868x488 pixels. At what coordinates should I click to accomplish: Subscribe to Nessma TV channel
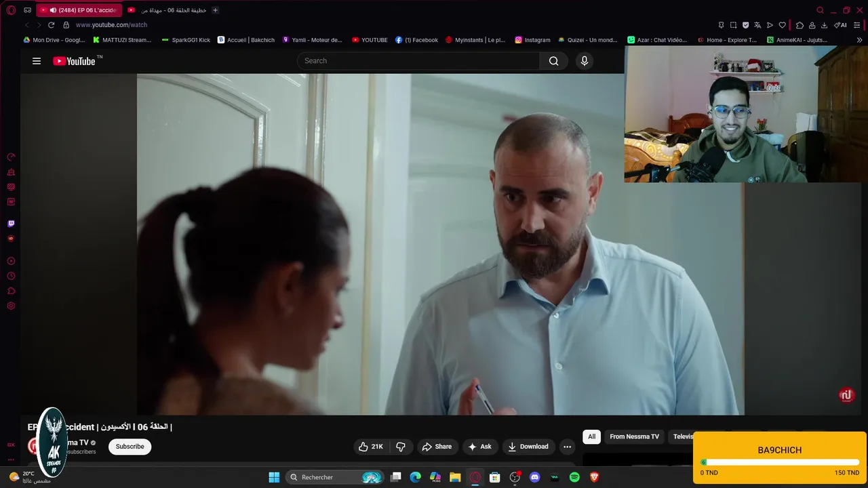coord(130,447)
